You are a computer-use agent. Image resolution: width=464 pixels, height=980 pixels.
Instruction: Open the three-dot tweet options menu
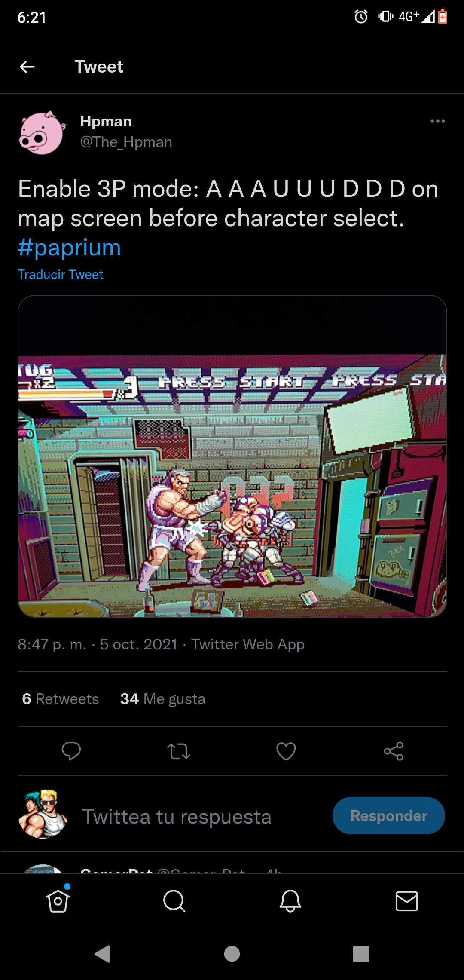click(x=437, y=121)
